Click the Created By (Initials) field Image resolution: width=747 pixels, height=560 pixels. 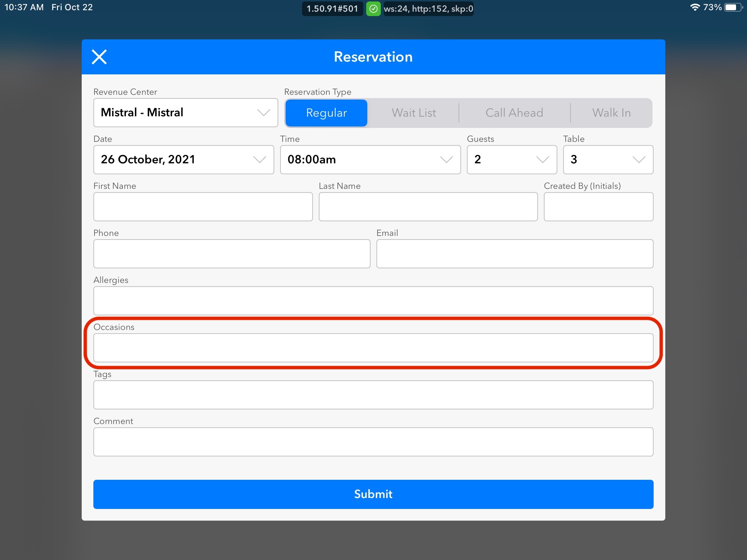[x=598, y=207]
